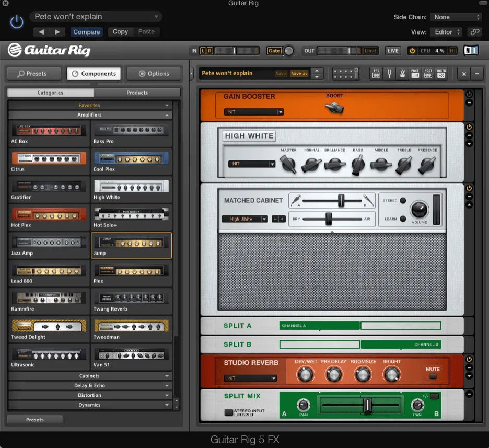Viewport: 489px width, 448px height.
Task: Toggle the input R channel button
Action: point(210,51)
